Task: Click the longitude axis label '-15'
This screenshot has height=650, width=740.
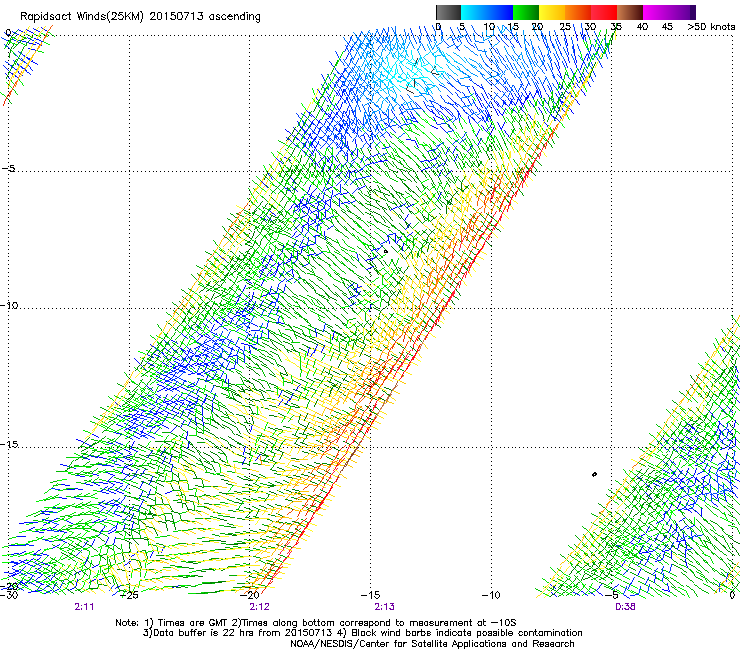Action: coord(370,595)
